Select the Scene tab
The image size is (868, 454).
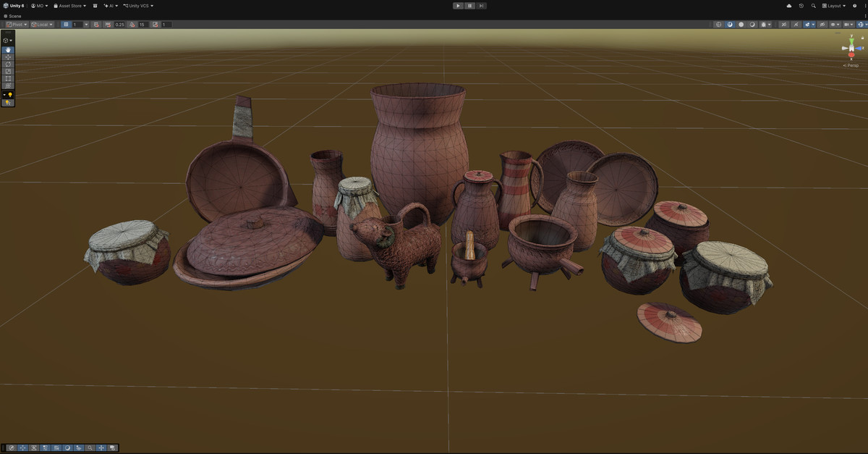point(12,16)
